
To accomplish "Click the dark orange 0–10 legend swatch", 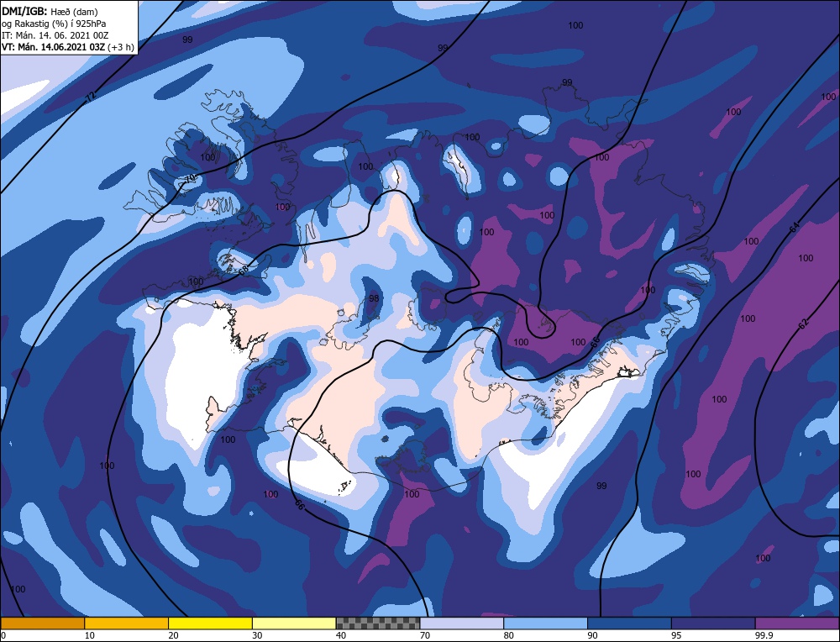I will coord(42,624).
